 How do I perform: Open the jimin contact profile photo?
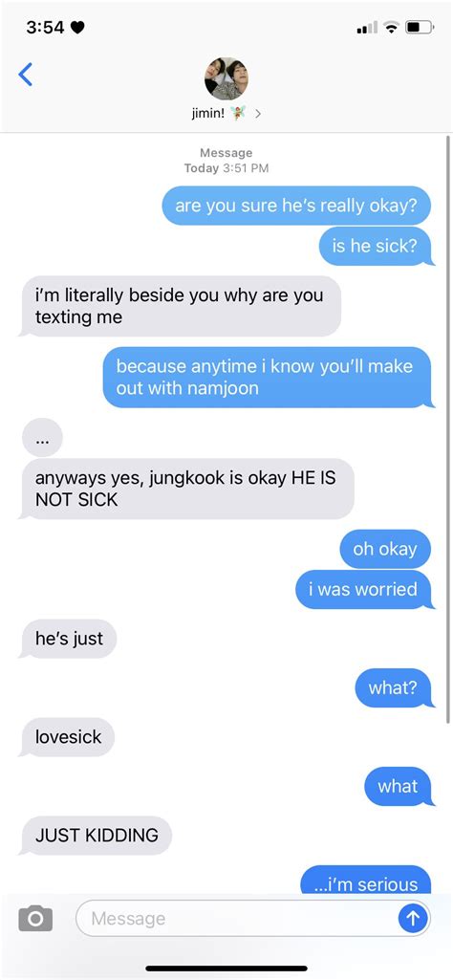pyautogui.click(x=226, y=78)
